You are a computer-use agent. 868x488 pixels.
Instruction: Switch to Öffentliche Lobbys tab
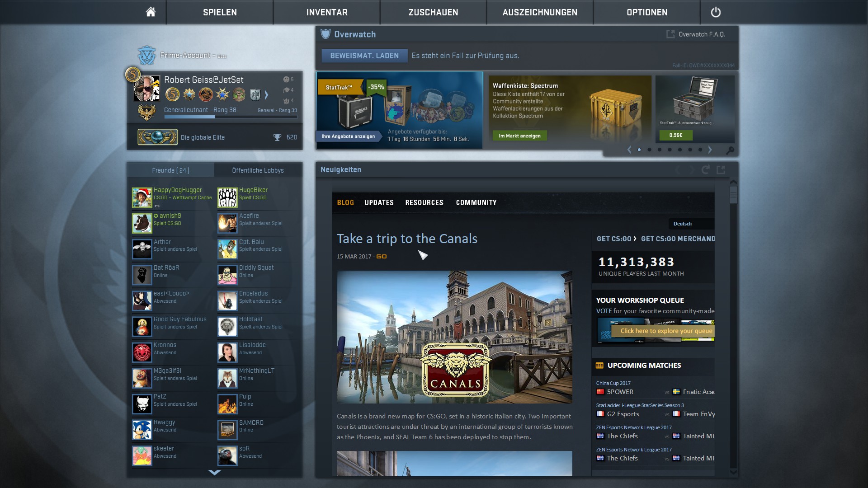[x=258, y=170]
